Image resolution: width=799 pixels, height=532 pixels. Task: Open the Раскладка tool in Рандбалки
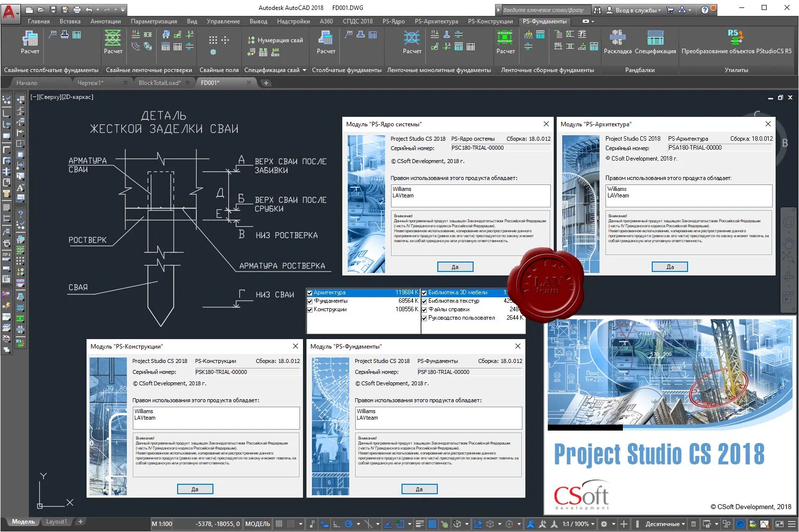coord(617,42)
